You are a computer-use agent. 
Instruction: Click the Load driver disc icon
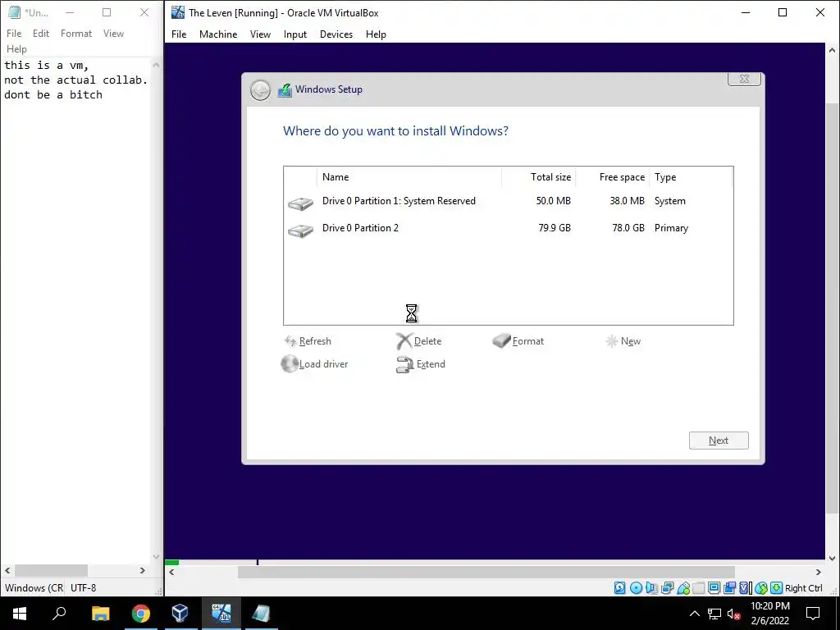click(290, 363)
